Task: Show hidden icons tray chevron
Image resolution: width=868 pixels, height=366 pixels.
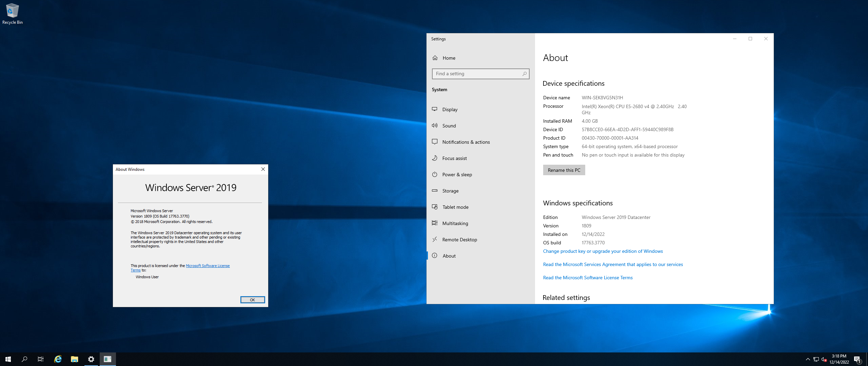Action: coord(808,359)
